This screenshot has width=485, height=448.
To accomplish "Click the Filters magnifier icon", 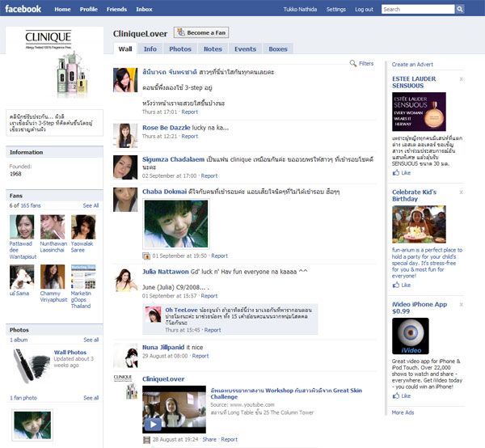I will click(353, 63).
